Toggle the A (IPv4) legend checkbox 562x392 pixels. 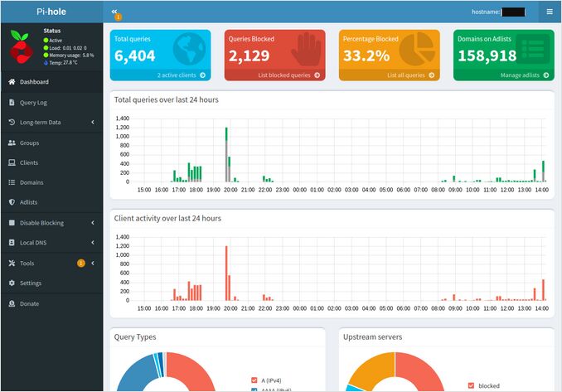254,380
